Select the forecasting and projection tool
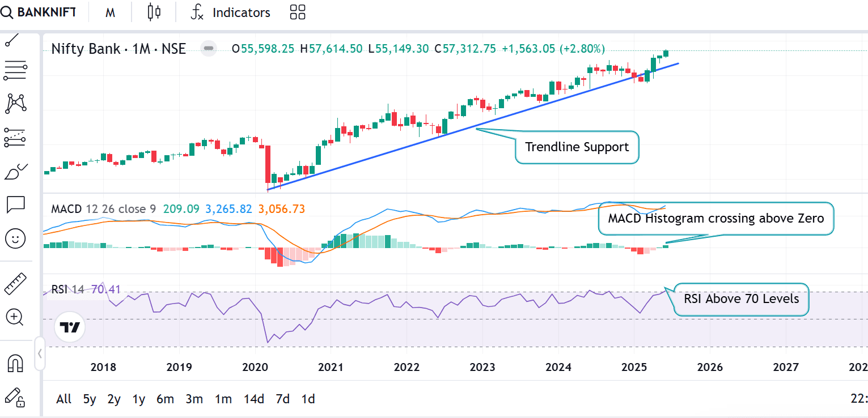Screen dimensions: 868x418 pyautogui.click(x=15, y=138)
